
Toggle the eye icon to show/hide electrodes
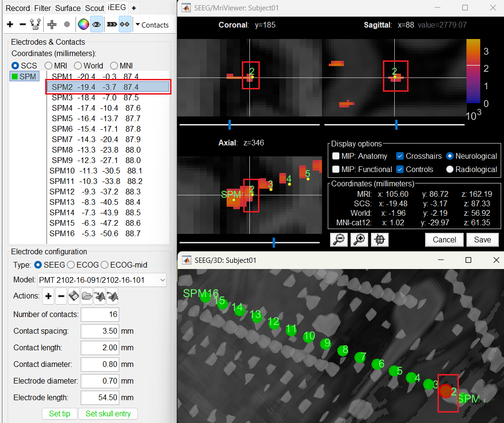tap(96, 25)
